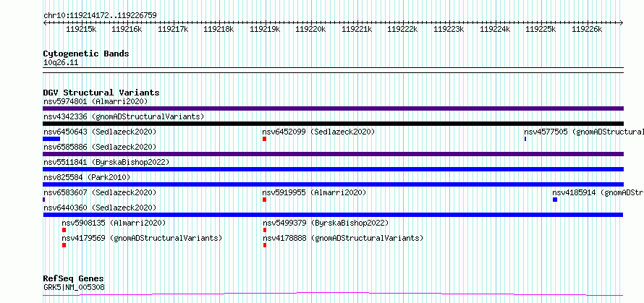This screenshot has width=644, height=303.
Task: Click the red marker under nsv5919955
Action: click(265, 200)
